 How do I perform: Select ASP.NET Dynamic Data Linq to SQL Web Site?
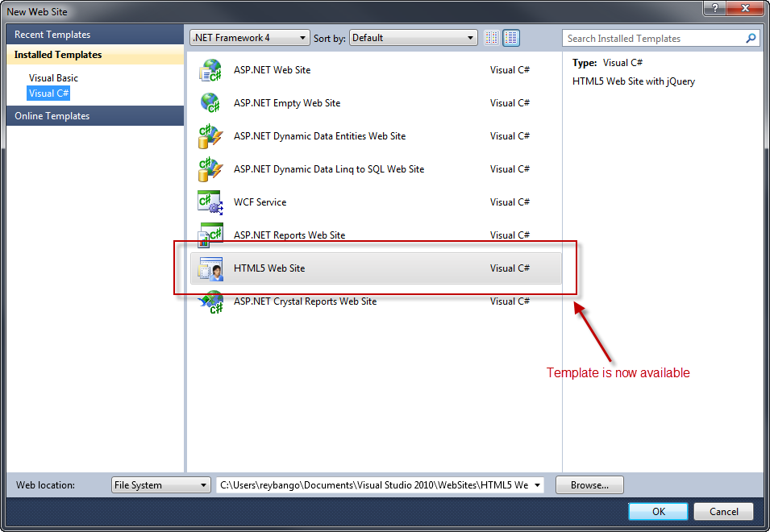tap(329, 169)
